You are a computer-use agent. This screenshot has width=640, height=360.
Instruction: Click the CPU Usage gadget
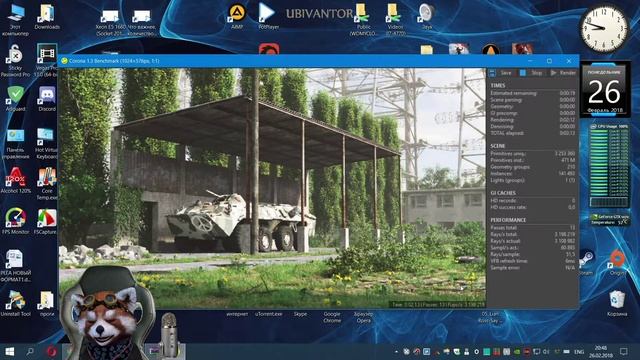(x=609, y=166)
